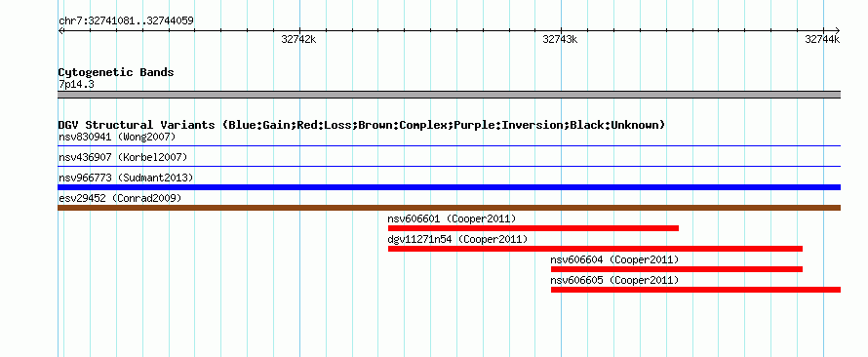
Task: Click the DGV Structural Variants track title
Action: 362,125
